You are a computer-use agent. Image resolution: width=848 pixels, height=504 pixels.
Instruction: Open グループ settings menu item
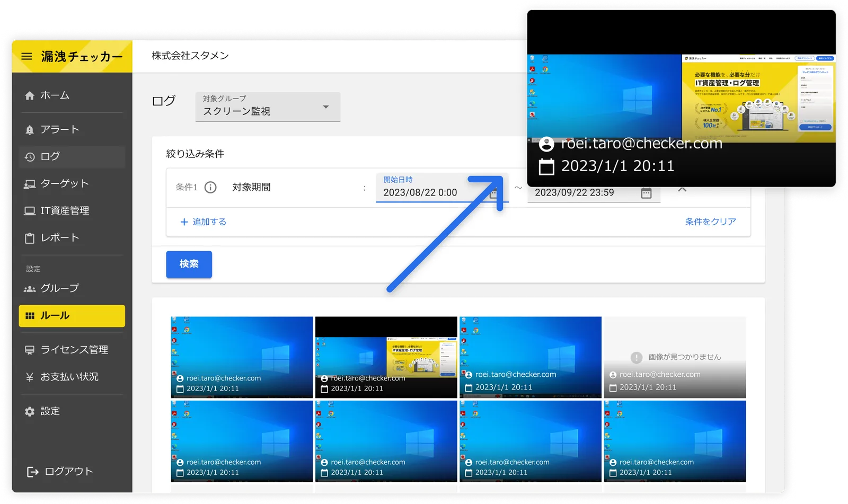72,289
